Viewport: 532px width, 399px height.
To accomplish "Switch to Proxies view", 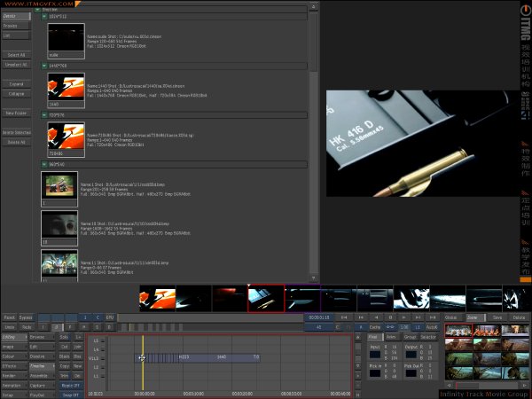I will click(x=16, y=26).
